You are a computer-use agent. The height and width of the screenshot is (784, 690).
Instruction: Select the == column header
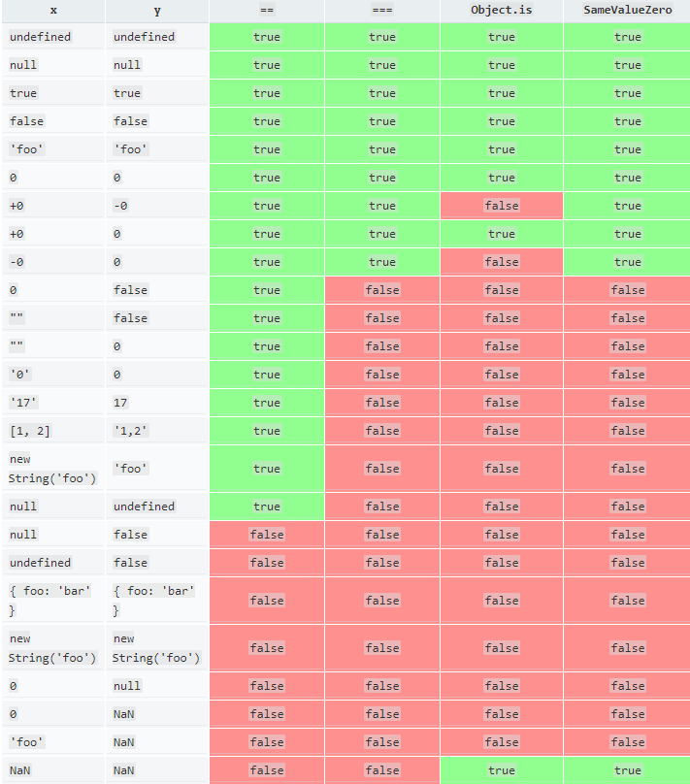[x=267, y=11]
